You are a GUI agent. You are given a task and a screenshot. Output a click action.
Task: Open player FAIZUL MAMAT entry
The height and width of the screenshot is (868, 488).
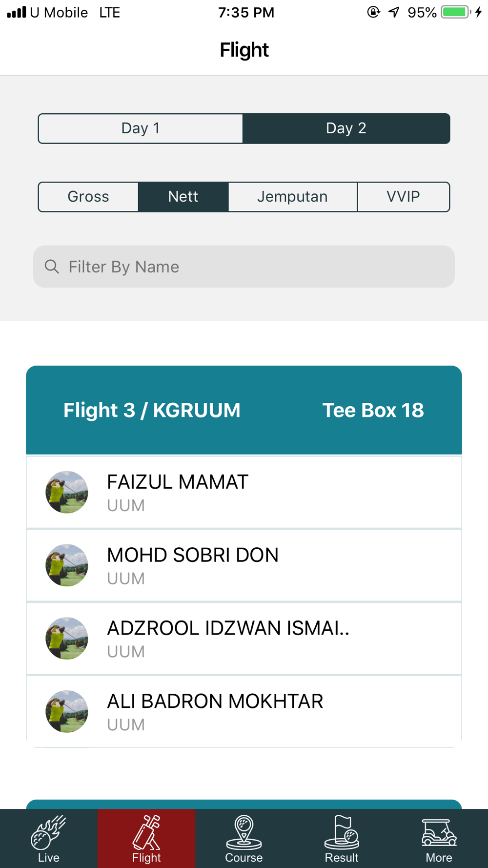244,492
